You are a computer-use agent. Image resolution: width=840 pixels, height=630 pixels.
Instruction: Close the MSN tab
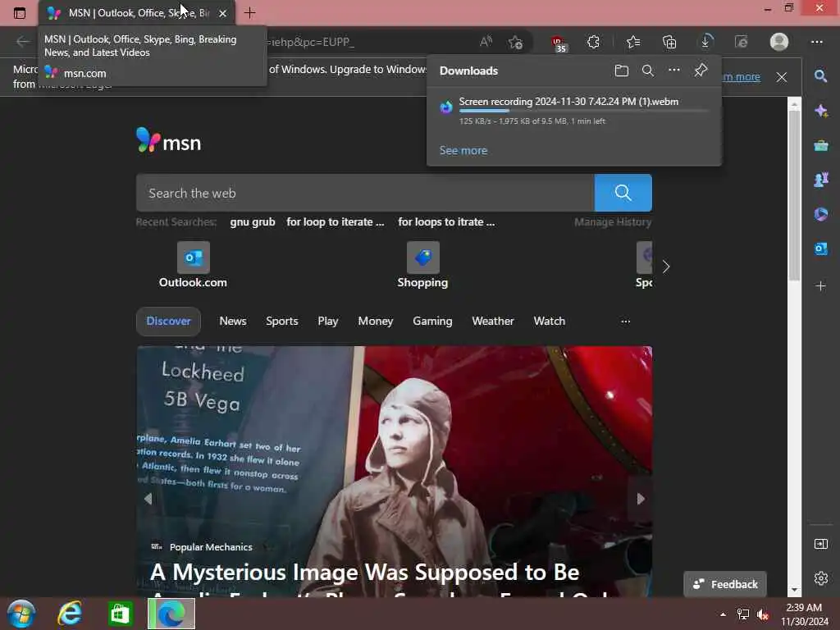[223, 13]
